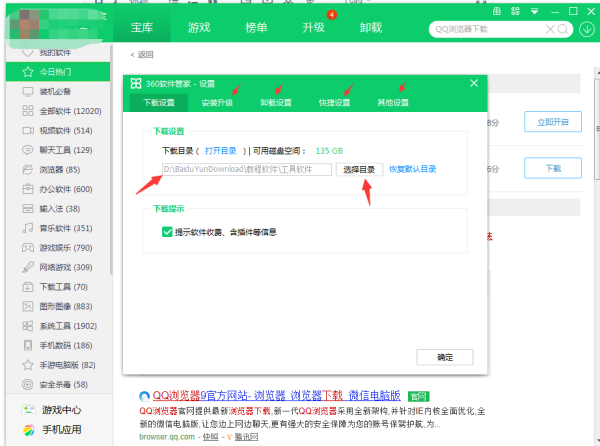Open the download manager arrow icon

(x=588, y=28)
